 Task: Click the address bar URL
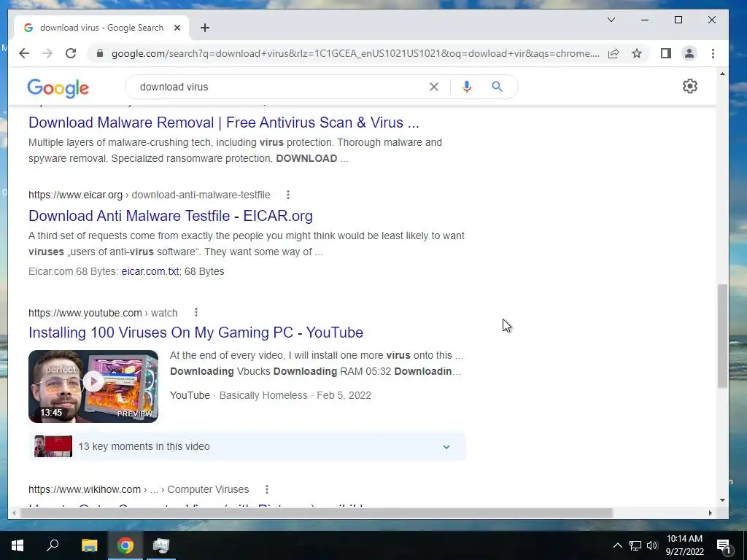(x=355, y=53)
